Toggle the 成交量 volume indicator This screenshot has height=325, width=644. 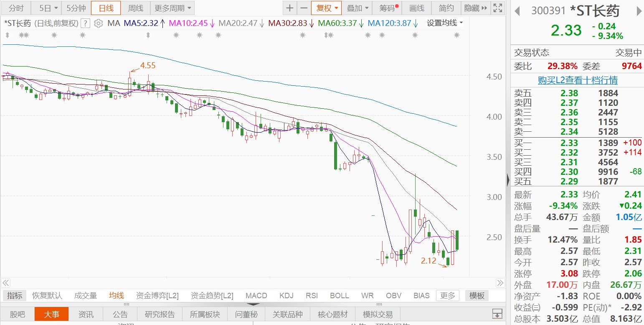coord(85,296)
